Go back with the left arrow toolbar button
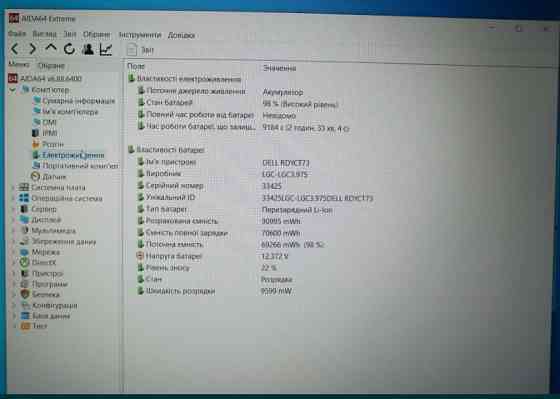The width and height of the screenshot is (560, 399). [x=15, y=49]
